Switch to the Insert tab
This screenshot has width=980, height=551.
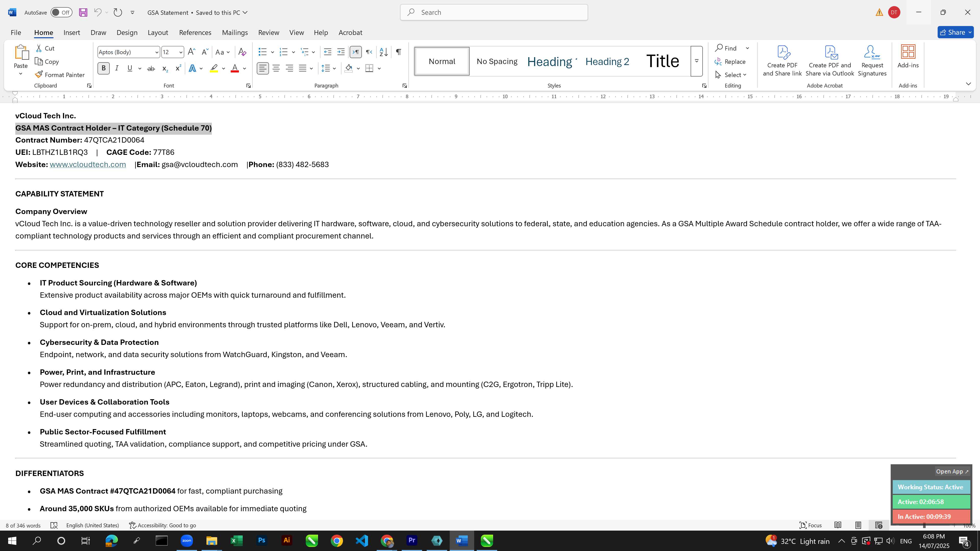[71, 33]
